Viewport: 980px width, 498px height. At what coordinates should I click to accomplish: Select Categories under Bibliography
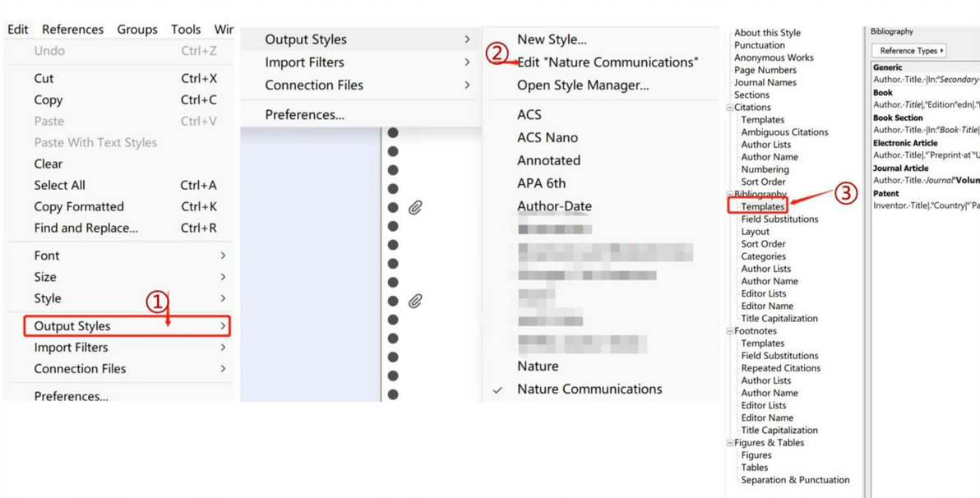pyautogui.click(x=763, y=256)
